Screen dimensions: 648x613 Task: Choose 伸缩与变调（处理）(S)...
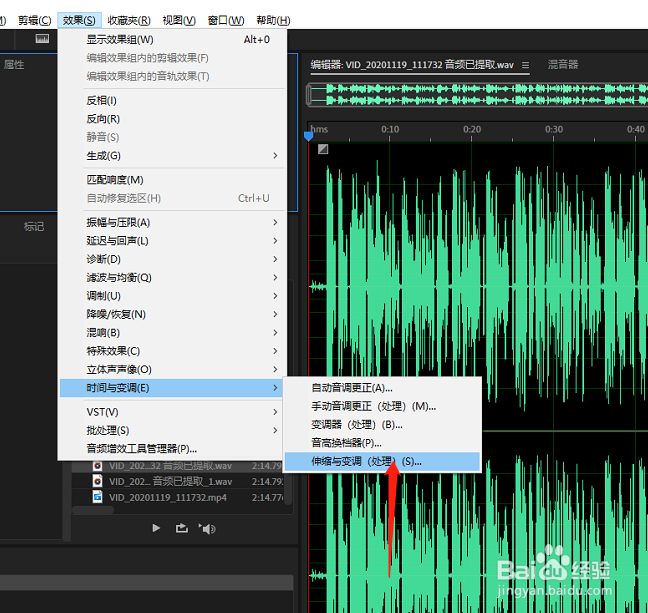(382, 461)
